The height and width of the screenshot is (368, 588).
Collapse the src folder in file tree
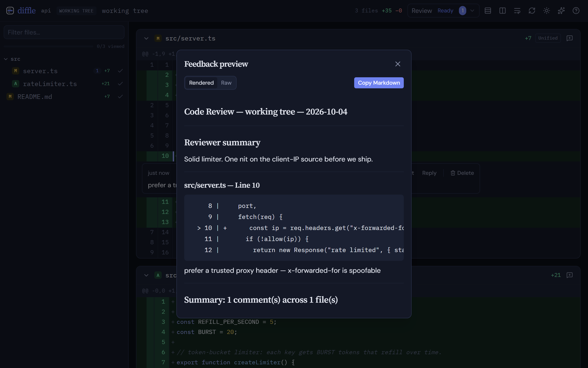click(x=6, y=59)
